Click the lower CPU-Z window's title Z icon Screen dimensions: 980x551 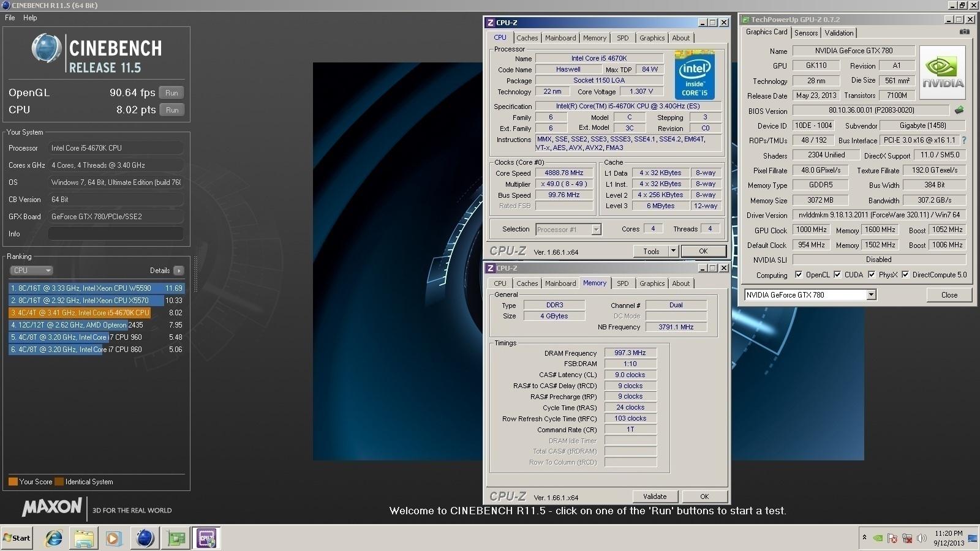pos(490,268)
